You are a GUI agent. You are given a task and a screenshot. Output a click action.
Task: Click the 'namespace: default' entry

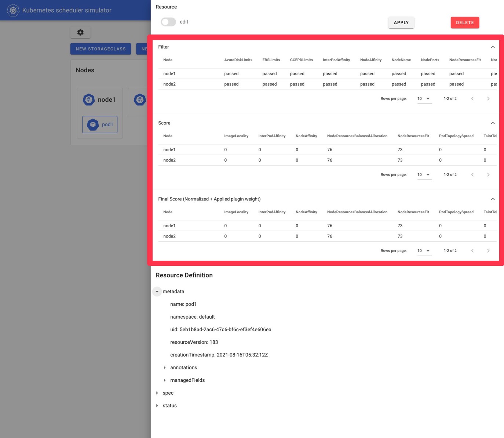click(x=193, y=317)
